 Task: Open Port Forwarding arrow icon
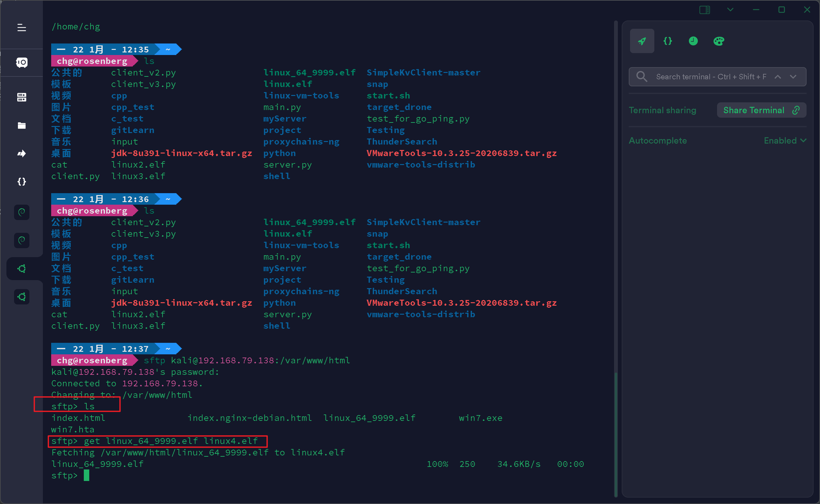point(22,154)
